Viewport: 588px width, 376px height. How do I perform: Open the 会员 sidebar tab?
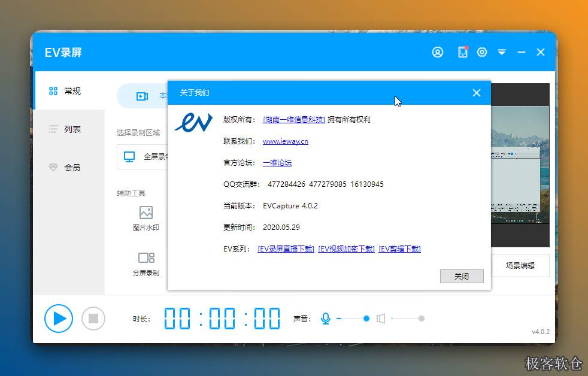[69, 167]
